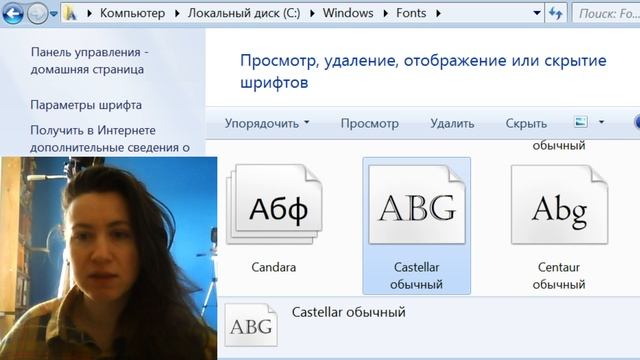Click the Просмотр toolbar button
The image size is (640, 360).
point(369,123)
